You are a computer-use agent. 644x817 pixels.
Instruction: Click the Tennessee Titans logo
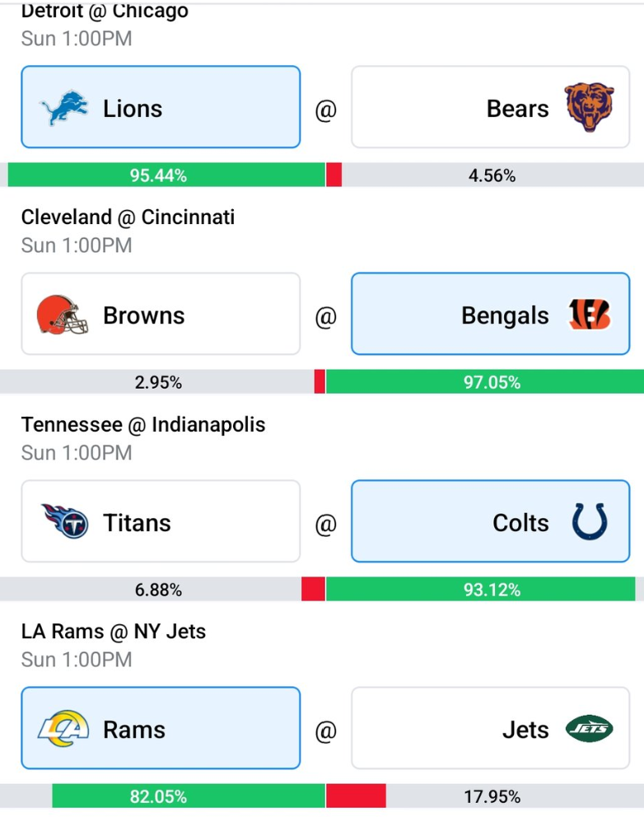[x=64, y=521]
